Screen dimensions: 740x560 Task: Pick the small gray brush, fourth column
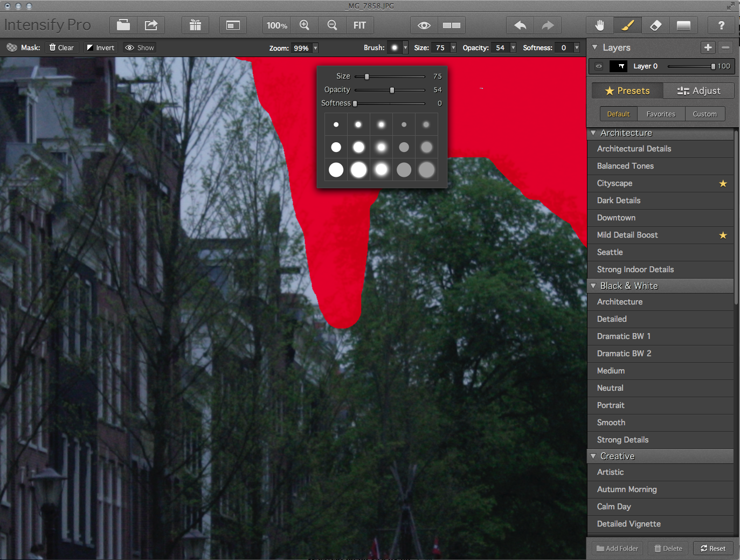tap(404, 125)
